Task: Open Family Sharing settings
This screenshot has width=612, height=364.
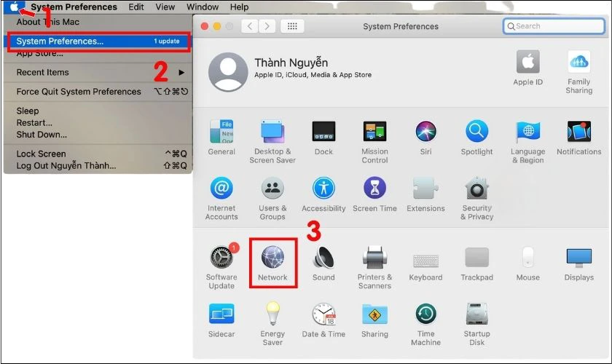Action: coord(578,72)
